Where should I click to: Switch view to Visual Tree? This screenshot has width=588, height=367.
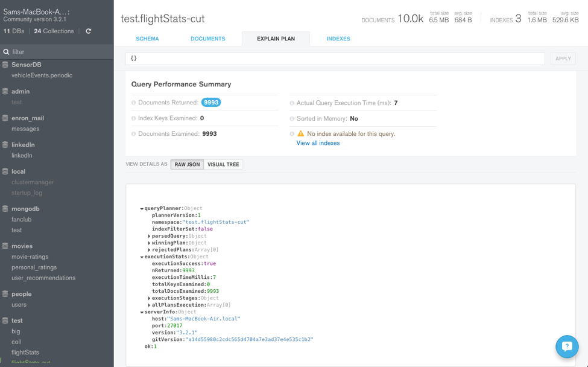223,164
